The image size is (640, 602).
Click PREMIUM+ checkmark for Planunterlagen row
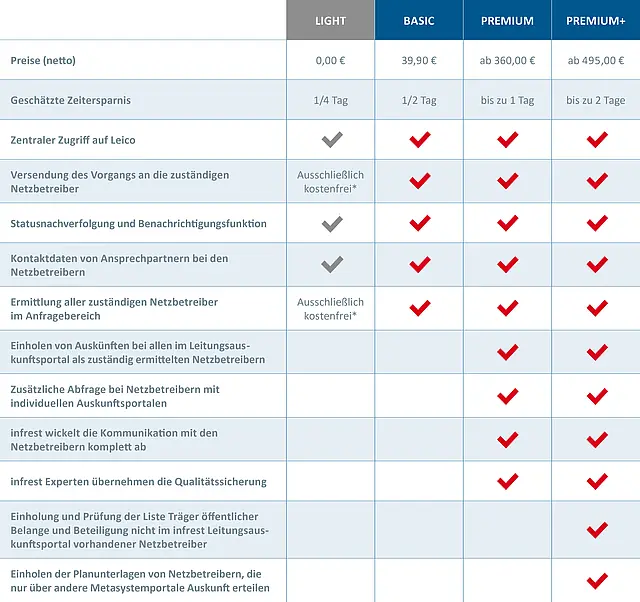click(x=597, y=580)
